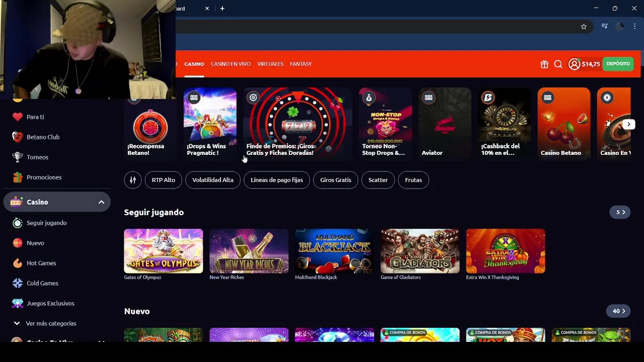Click the Juegos Exclusivos diamond icon

18,303
